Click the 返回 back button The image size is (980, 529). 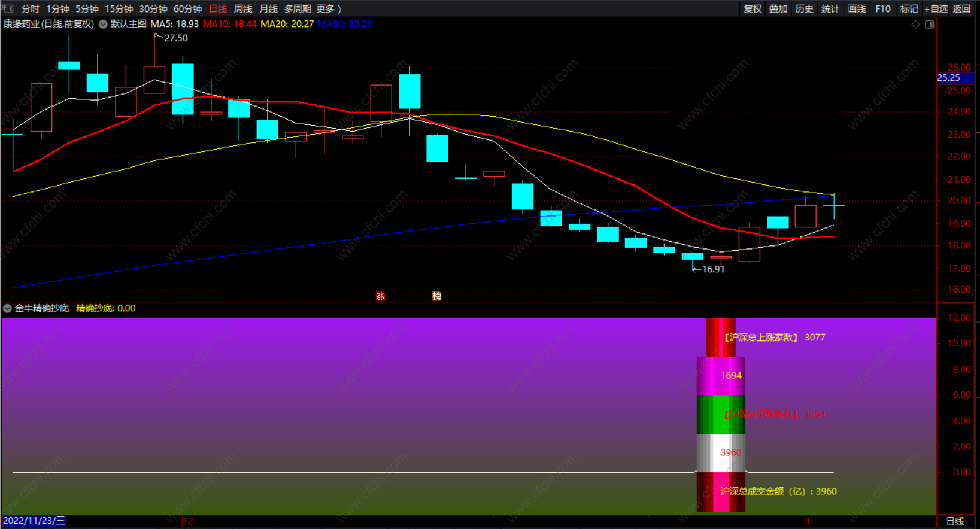point(961,9)
